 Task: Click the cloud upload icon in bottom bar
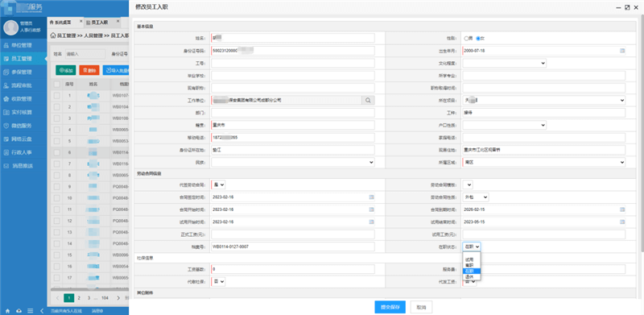19,311
